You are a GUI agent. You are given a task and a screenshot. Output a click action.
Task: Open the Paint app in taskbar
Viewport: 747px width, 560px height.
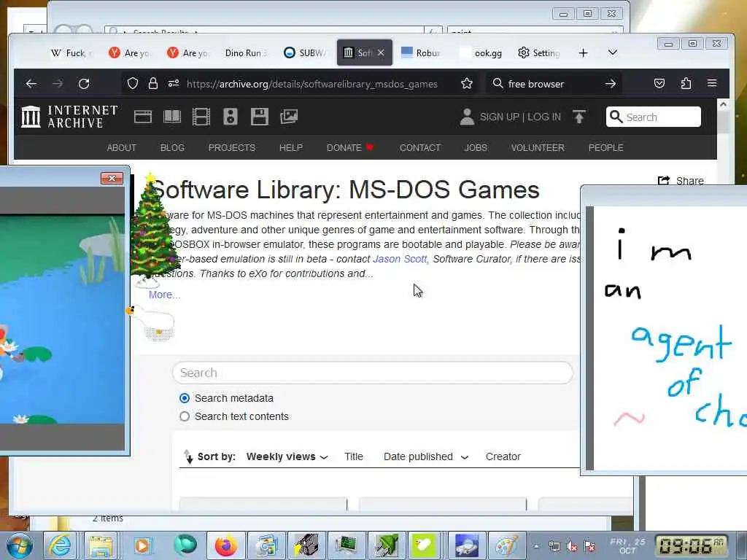[x=506, y=545]
